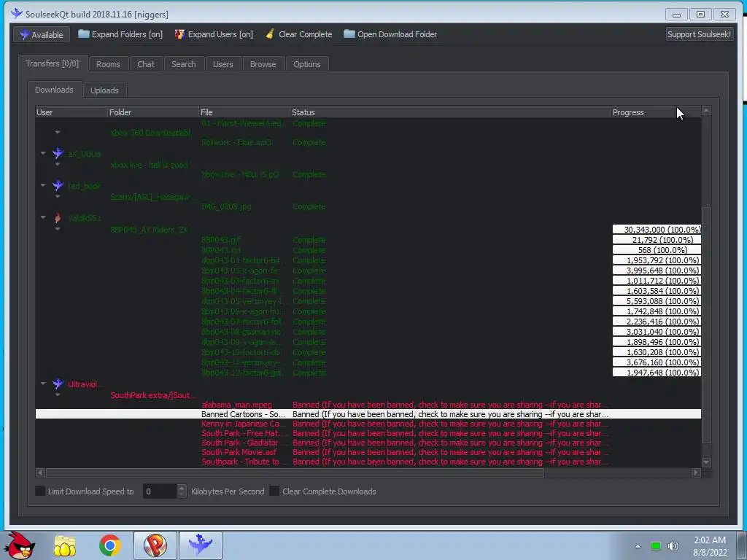747x560 pixels.
Task: Select the South Park - Gladiator file
Action: [239, 443]
